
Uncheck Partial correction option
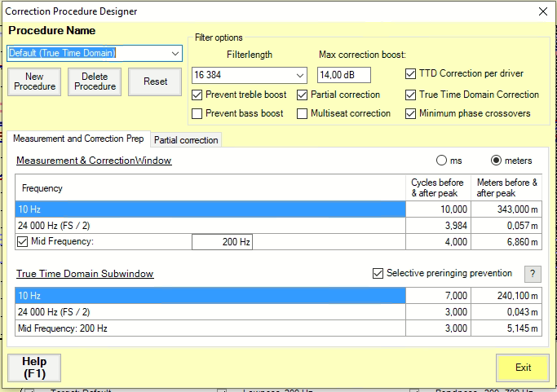coord(303,95)
